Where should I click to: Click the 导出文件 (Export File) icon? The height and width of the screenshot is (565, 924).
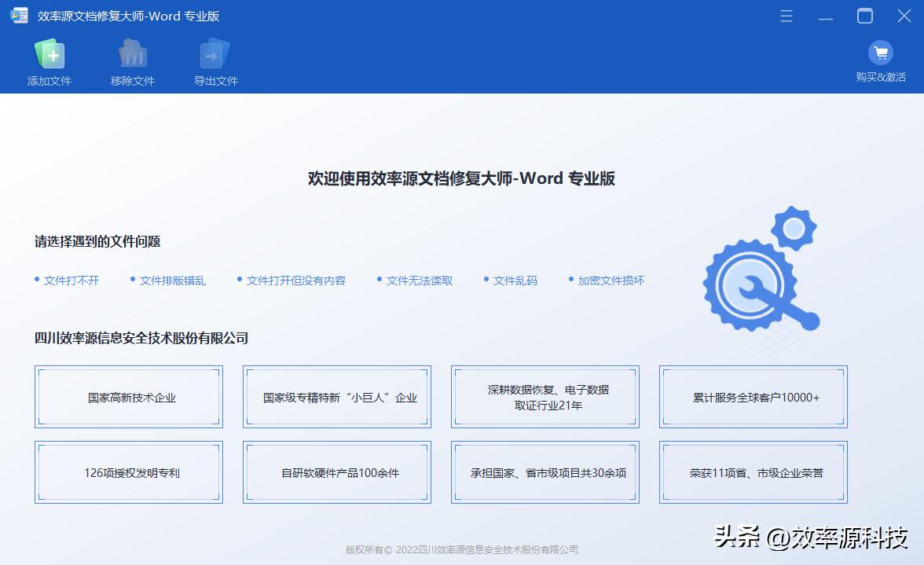coord(214,53)
